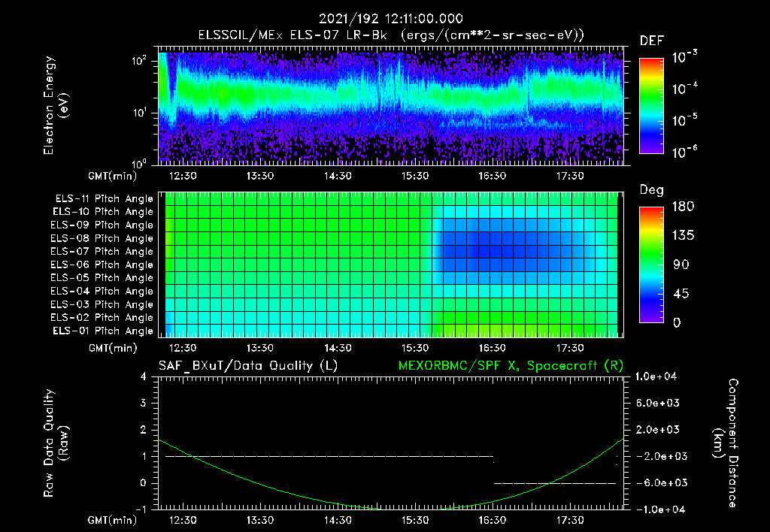Screen dimensions: 770x532
Task: Click the ELS-10 Pitch Angle row label
Action: click(102, 212)
